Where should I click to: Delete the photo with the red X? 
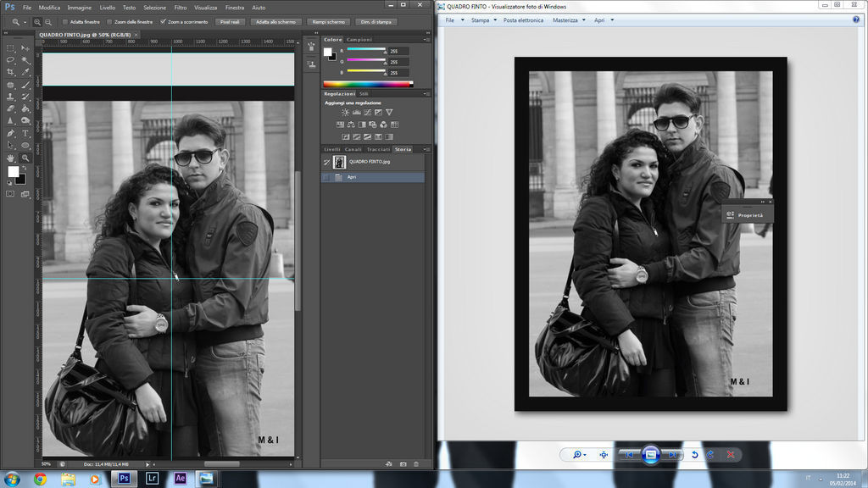point(731,455)
